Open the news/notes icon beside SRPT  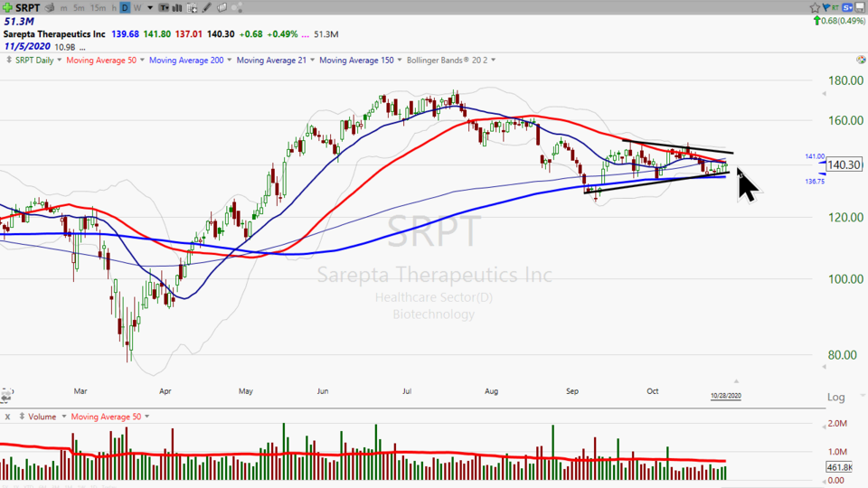point(49,7)
